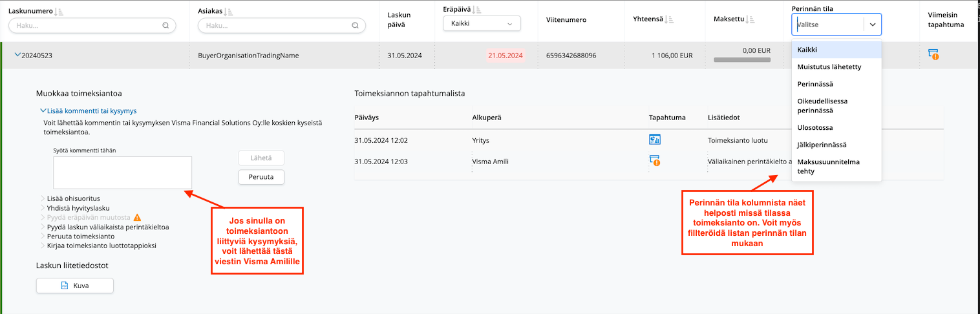This screenshot has height=314, width=980.
Task: Collapse the Perinnän tila dropdown arrow
Action: coord(872,25)
